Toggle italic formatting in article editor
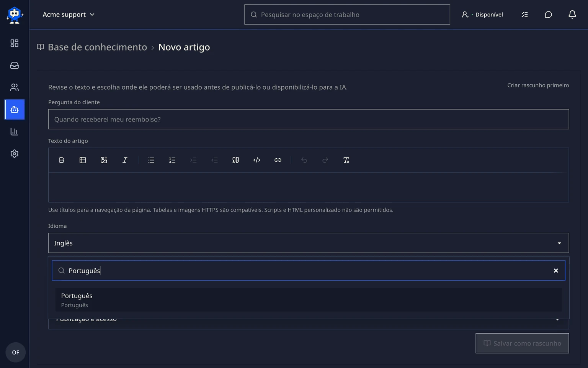The width and height of the screenshot is (588, 368). [125, 160]
